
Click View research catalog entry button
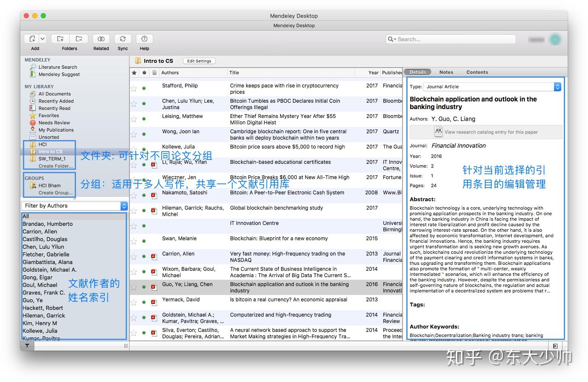point(486,132)
